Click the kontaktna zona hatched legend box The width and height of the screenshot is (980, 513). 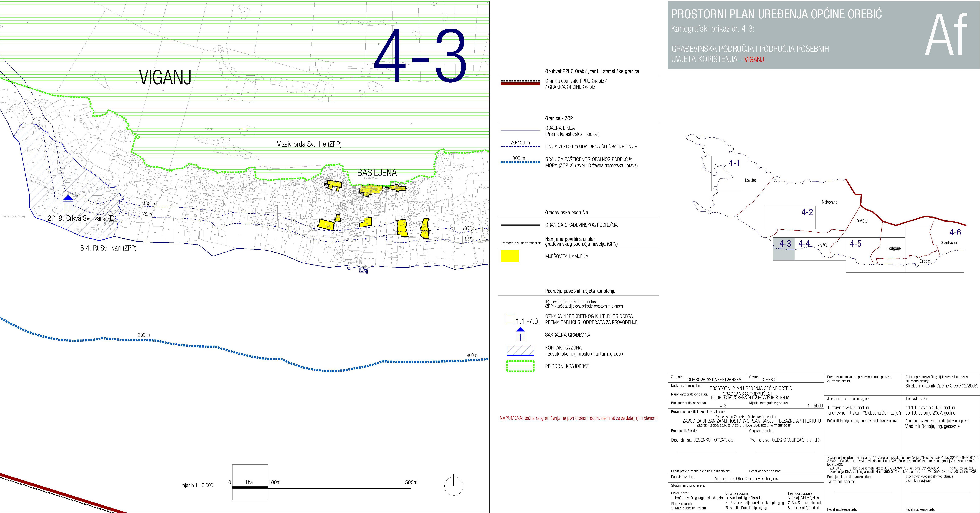(x=520, y=350)
